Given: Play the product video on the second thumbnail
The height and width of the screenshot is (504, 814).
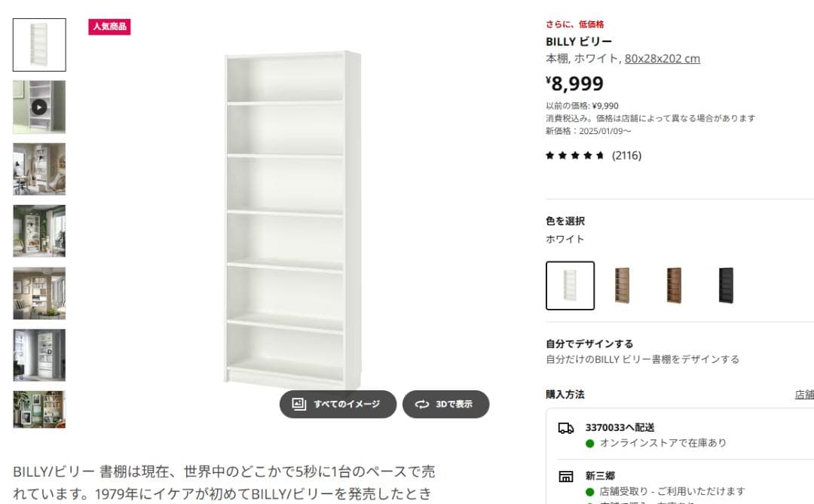Looking at the screenshot, I should 39,107.
